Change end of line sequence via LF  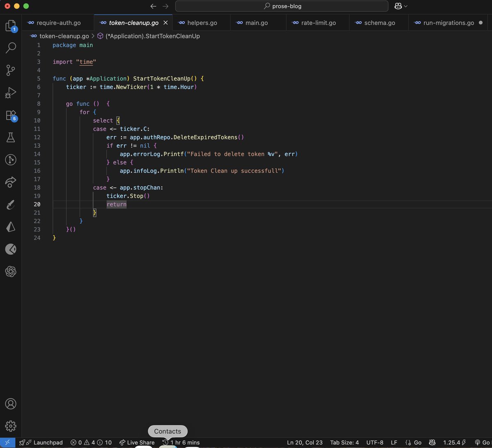coord(394,443)
